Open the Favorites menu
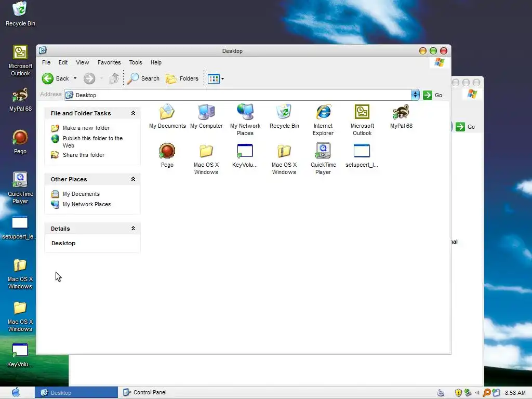Viewport: 532px width, 399px height. pos(109,62)
